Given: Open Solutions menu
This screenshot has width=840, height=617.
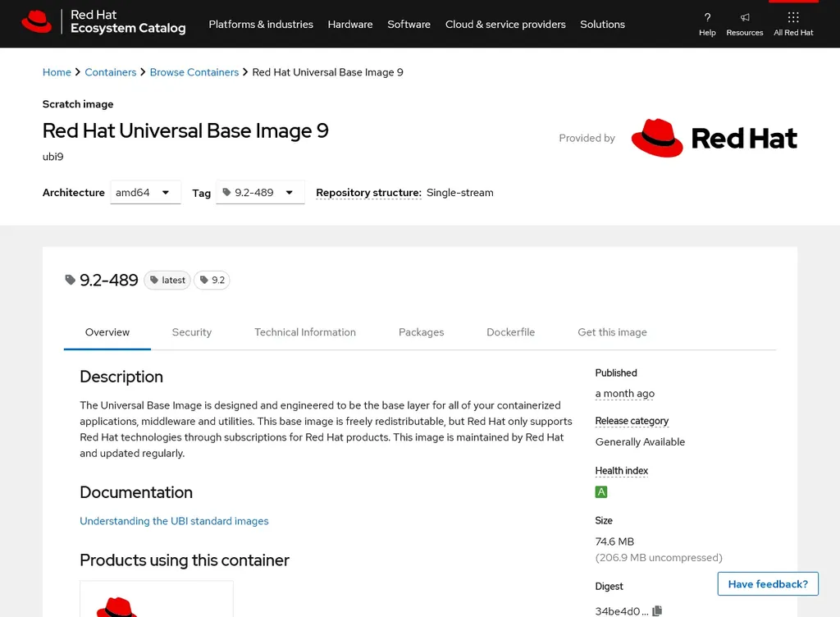Looking at the screenshot, I should (602, 24).
